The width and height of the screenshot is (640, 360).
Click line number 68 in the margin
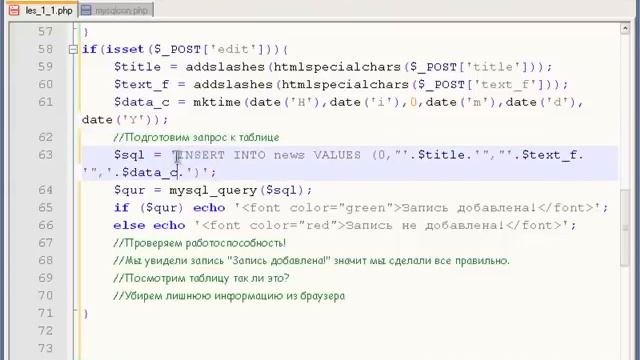coord(45,260)
